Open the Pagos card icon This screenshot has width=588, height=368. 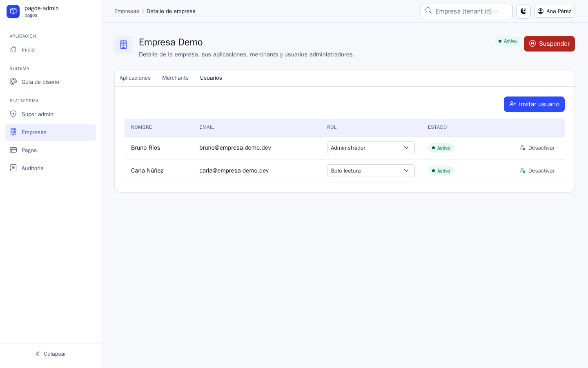coord(13,150)
